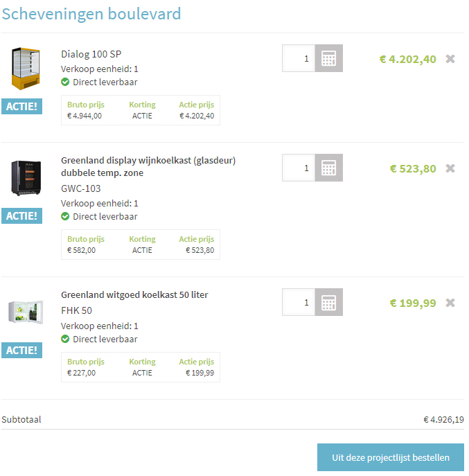Open calculator icon for Dialog 100 SP
Image resolution: width=469 pixels, height=476 pixels.
click(x=329, y=58)
